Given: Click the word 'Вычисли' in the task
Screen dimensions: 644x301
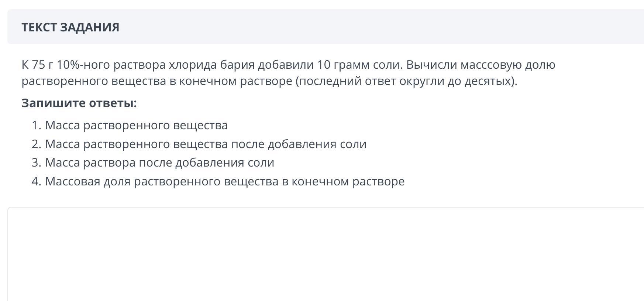Looking at the screenshot, I should pyautogui.click(x=431, y=65).
